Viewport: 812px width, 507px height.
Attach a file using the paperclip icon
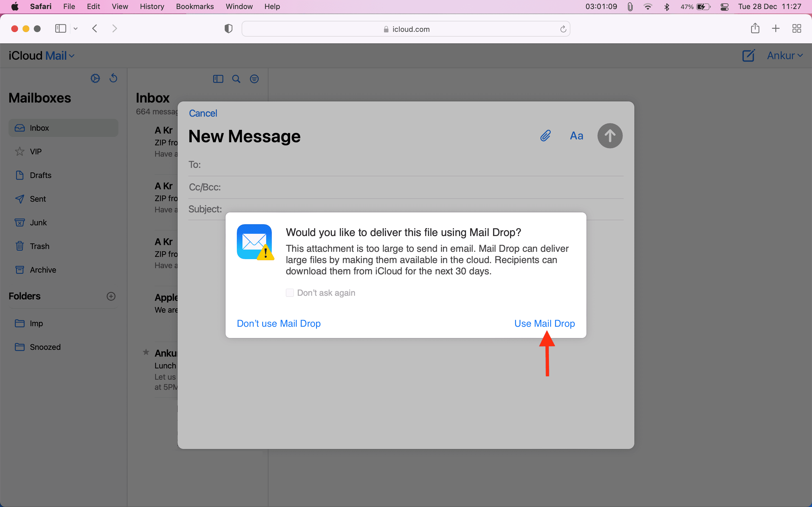coord(545,135)
